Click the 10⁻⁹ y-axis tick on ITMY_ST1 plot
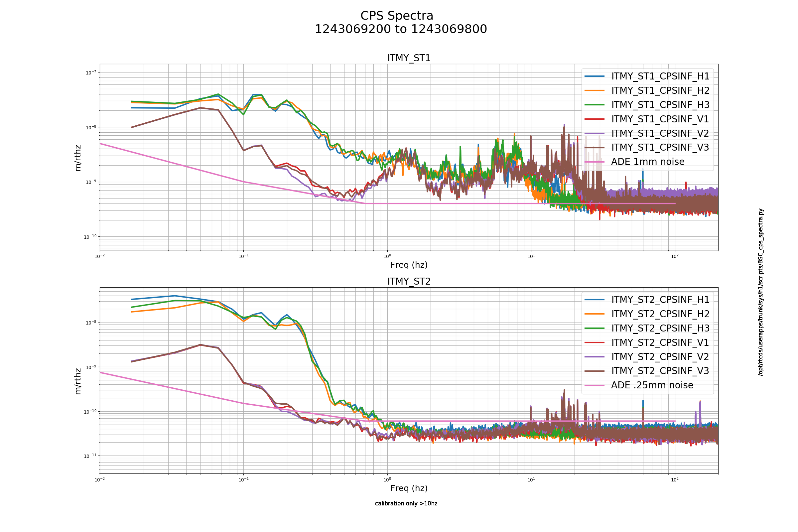The image size is (798, 532). pyautogui.click(x=90, y=182)
